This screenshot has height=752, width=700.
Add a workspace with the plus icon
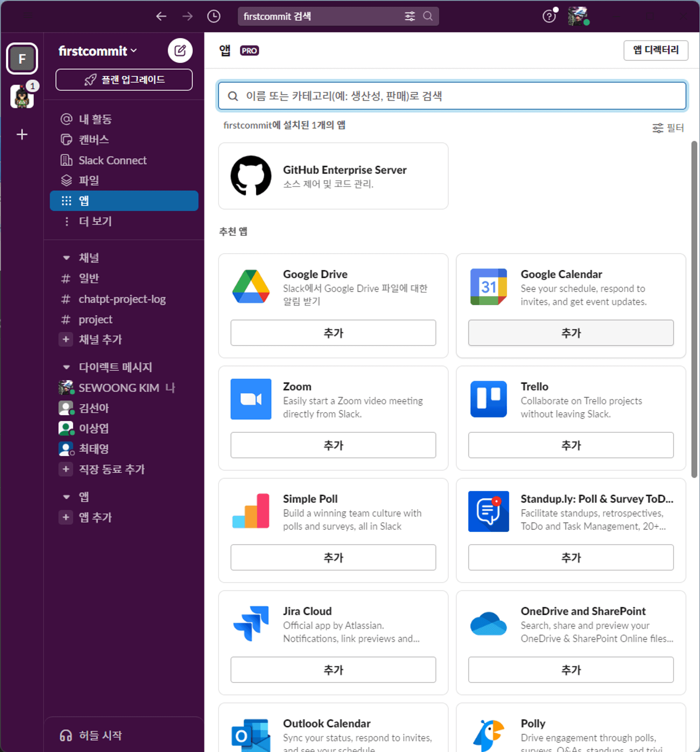point(22,134)
